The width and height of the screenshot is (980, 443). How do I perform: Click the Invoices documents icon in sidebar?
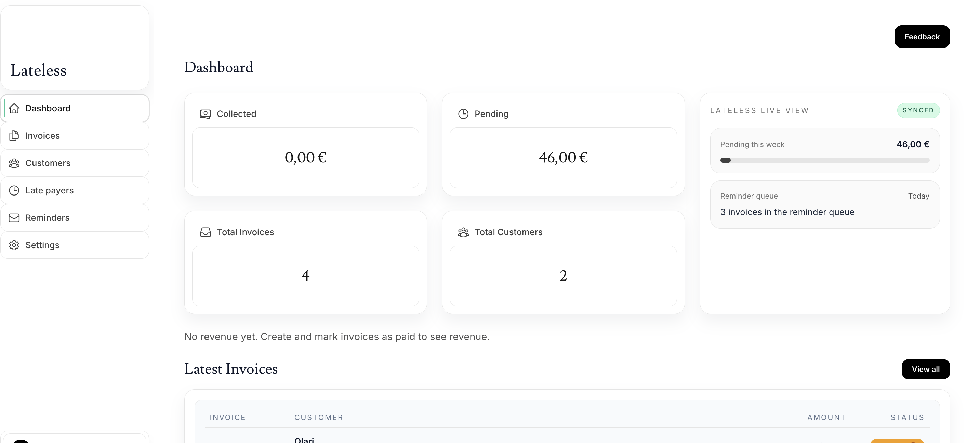click(x=14, y=136)
